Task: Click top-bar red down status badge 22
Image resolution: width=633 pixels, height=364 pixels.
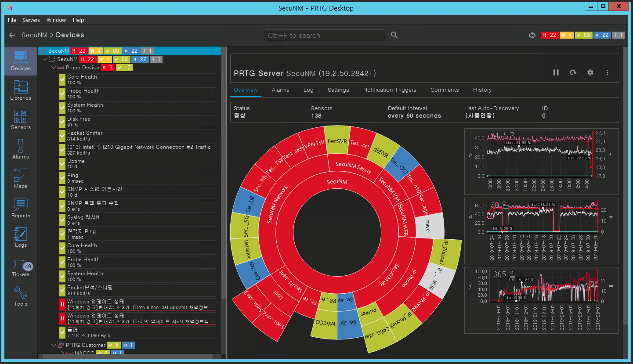Action: [549, 35]
